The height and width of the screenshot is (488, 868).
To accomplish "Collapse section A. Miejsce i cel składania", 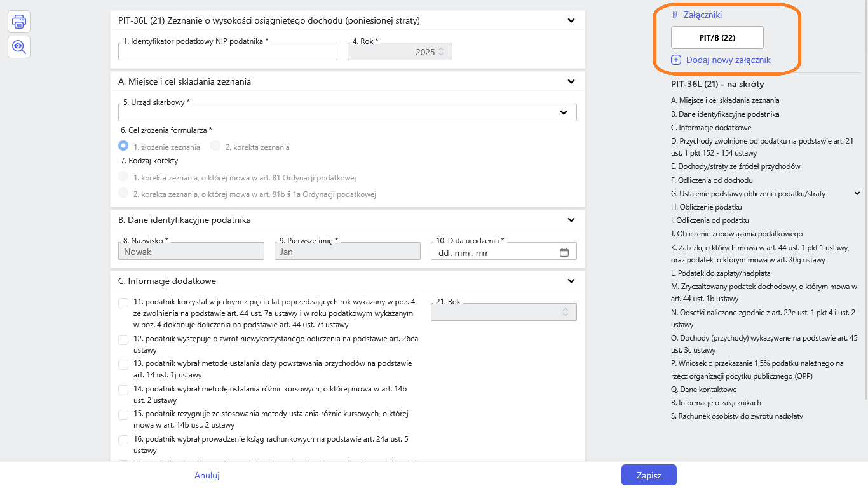I will (571, 81).
